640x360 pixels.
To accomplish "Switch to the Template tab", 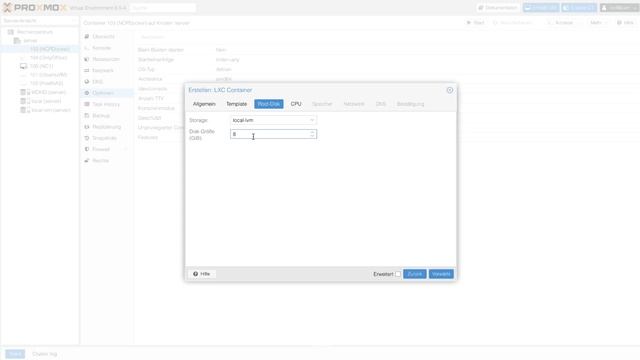I will coord(237,104).
